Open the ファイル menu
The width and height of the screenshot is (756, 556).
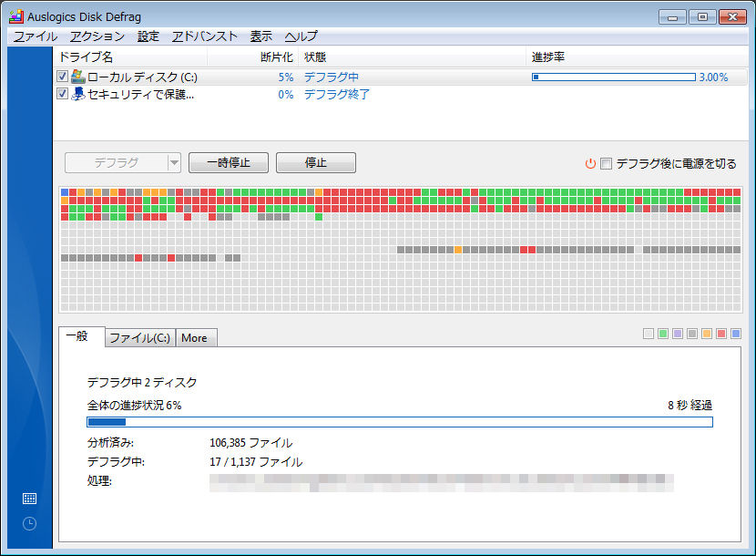(x=36, y=36)
